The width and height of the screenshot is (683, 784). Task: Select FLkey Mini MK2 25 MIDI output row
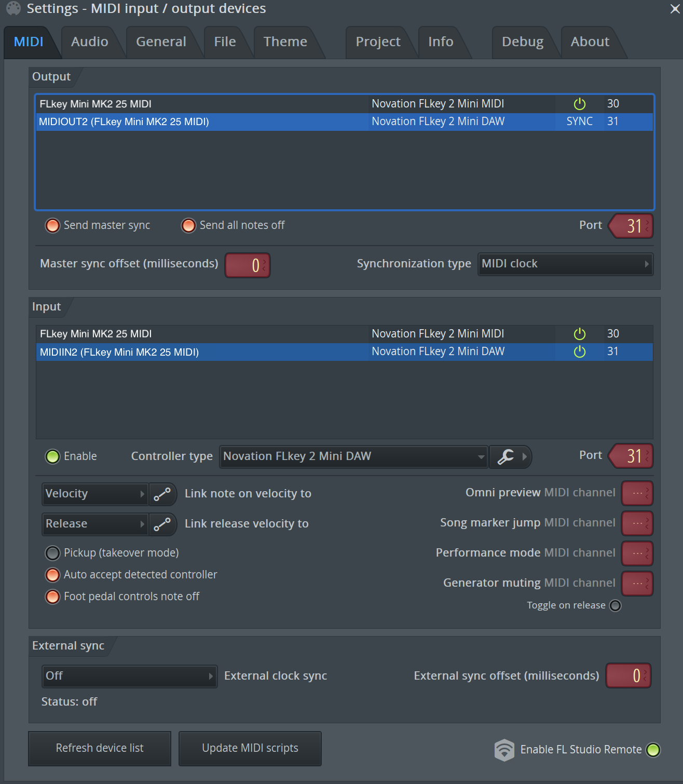[345, 104]
